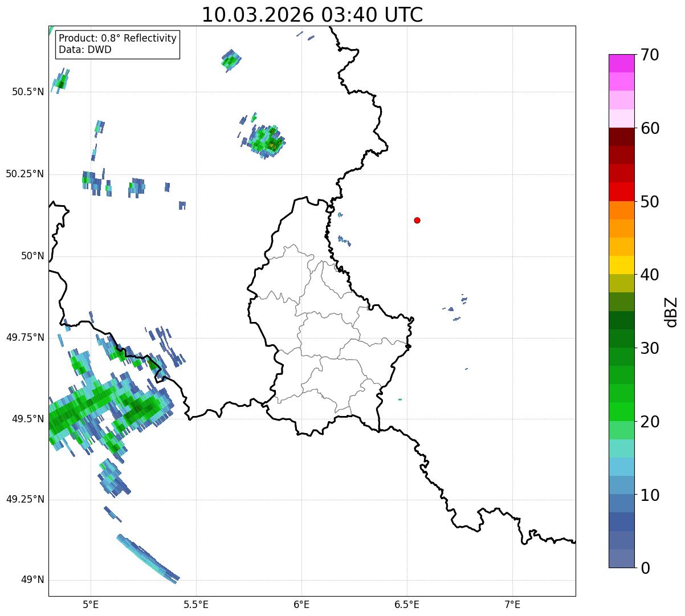Click the 50.25°N latitude label
The height and width of the screenshot is (616, 685).
click(x=25, y=174)
